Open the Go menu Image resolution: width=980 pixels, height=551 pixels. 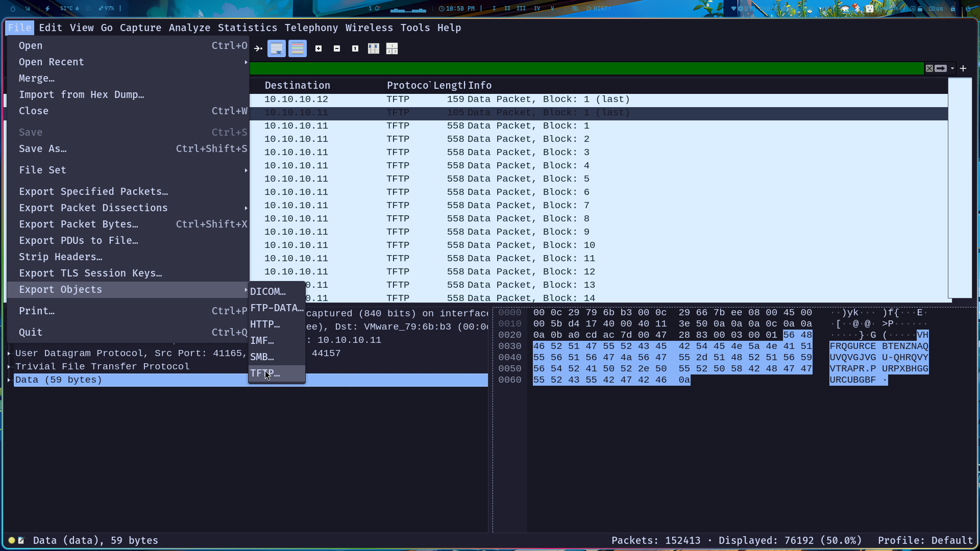coord(107,28)
